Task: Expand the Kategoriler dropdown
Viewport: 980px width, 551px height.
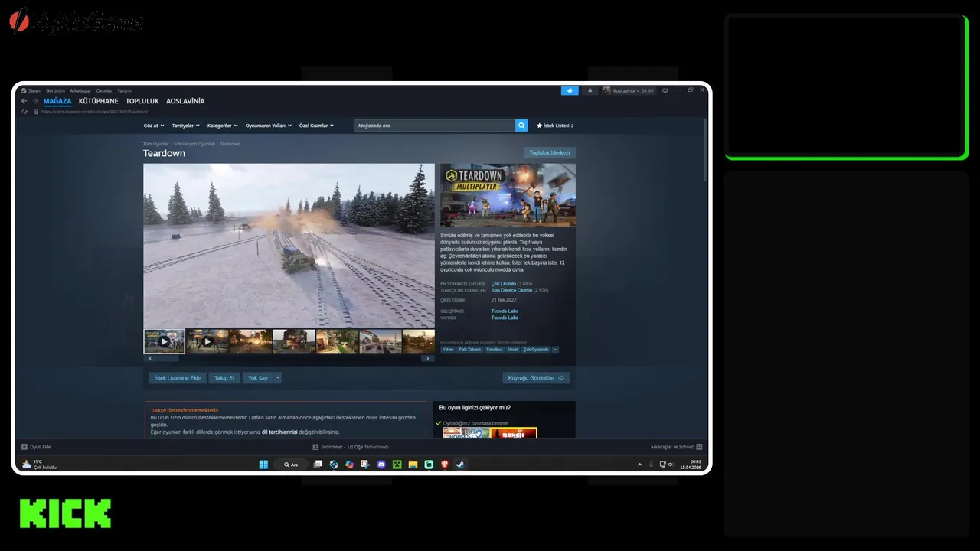Action: click(223, 126)
